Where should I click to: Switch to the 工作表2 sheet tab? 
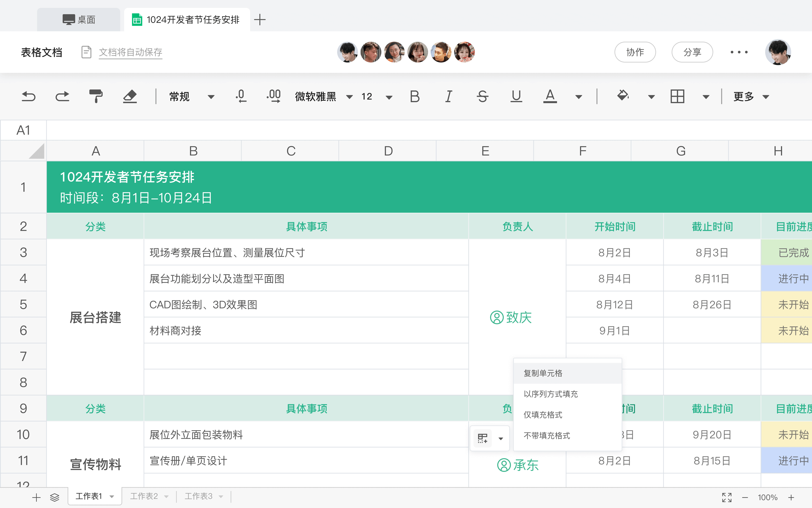(144, 496)
